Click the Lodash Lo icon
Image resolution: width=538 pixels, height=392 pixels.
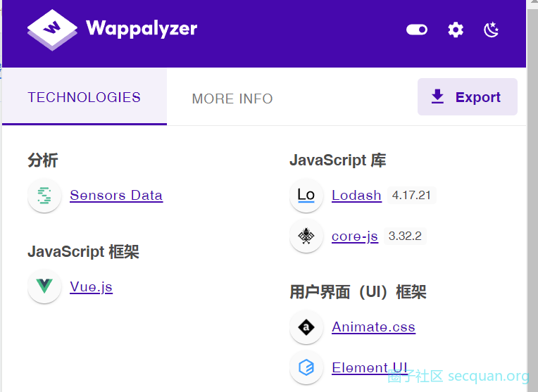306,196
